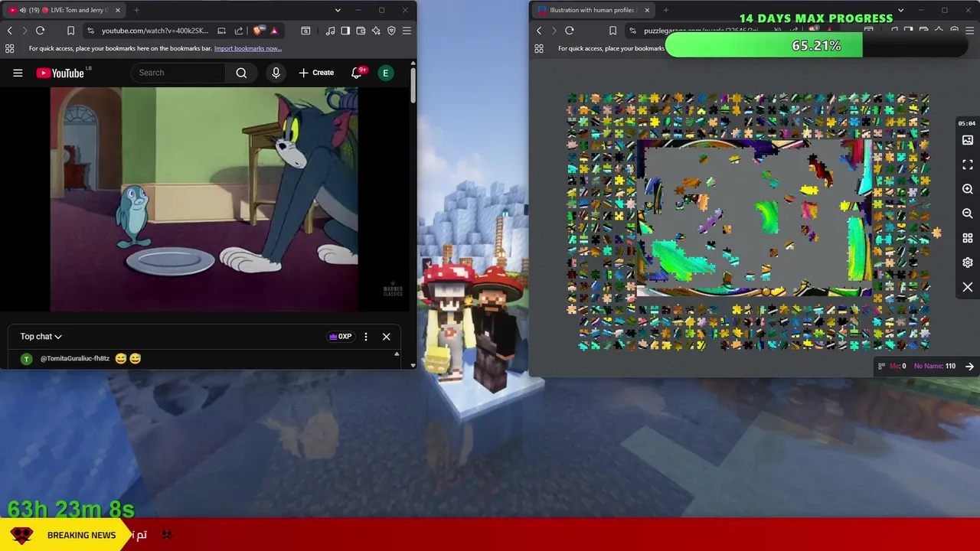Click the 65.21% progress bar
The image size is (980, 551).
coord(816,46)
